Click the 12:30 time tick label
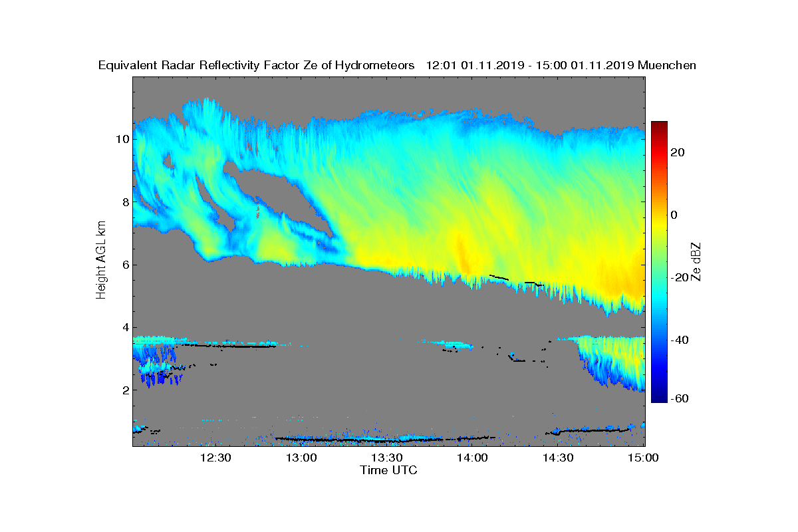The image size is (798, 532). tap(215, 458)
